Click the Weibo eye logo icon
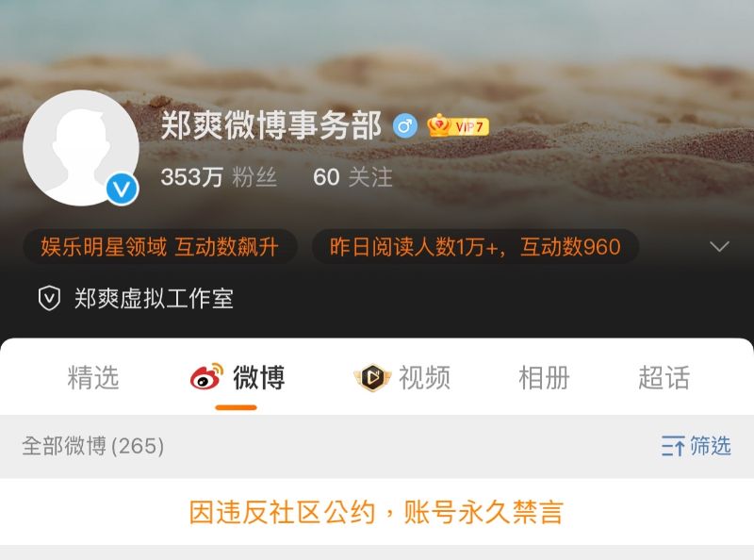 [206, 377]
